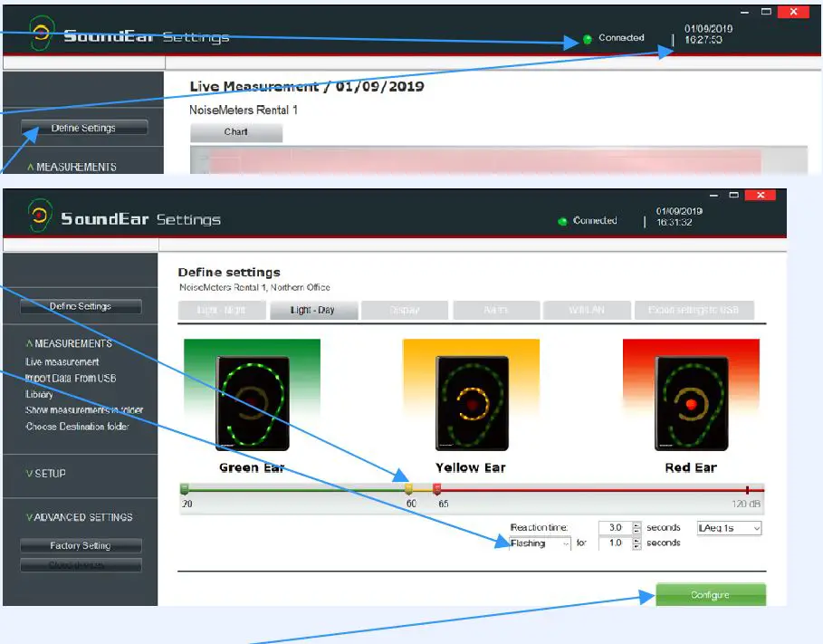This screenshot has width=823, height=644.
Task: Open the Library sidebar item
Action: click(x=39, y=394)
